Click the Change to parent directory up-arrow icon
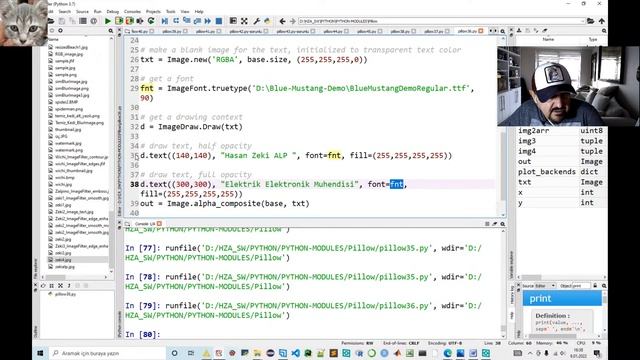640x360 pixels. pos(602,21)
